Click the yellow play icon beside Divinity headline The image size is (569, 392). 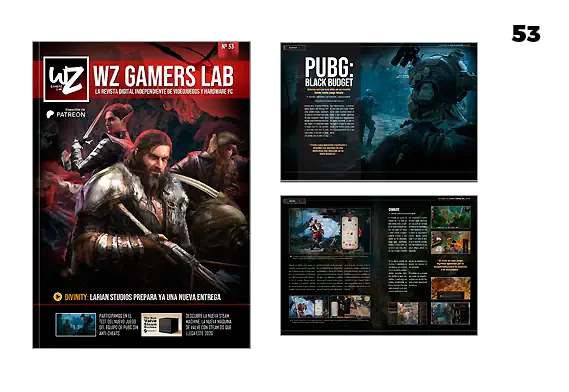[57, 297]
